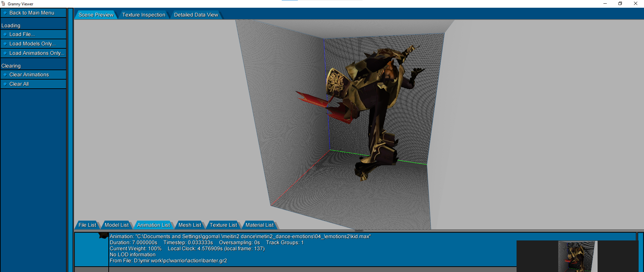Screen dimensions: 644x272
Task: Click the diamond bullet beside Clear All
Action: tap(5, 84)
